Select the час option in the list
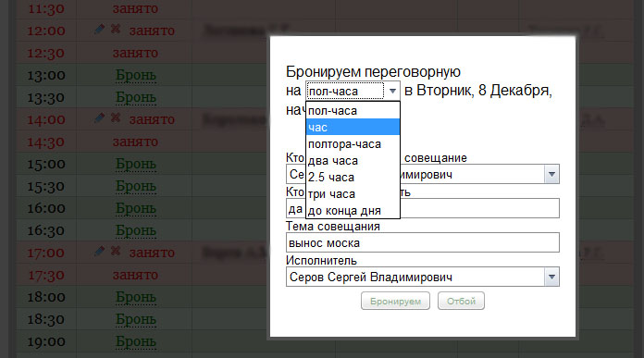This screenshot has width=644, height=358. click(x=353, y=128)
